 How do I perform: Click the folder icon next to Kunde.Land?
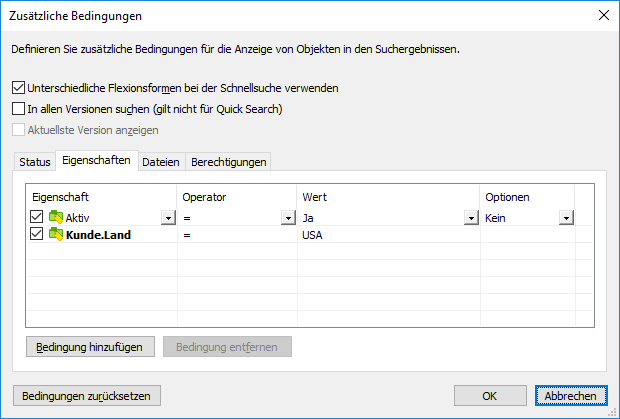[x=56, y=236]
